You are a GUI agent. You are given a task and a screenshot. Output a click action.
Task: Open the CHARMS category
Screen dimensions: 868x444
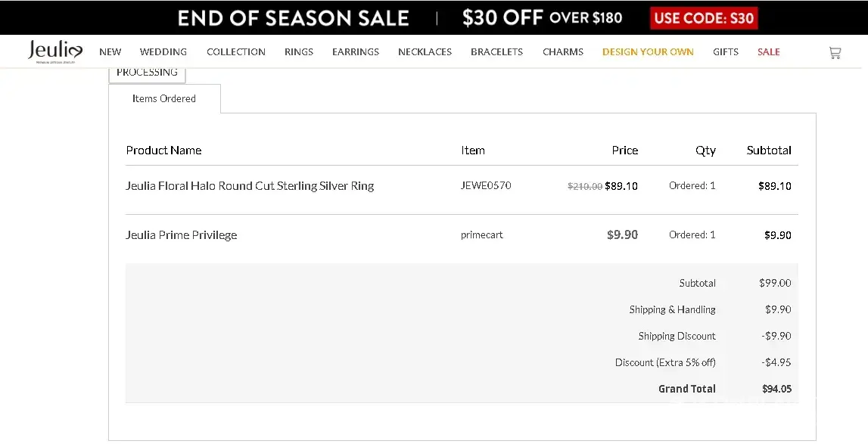tap(563, 52)
